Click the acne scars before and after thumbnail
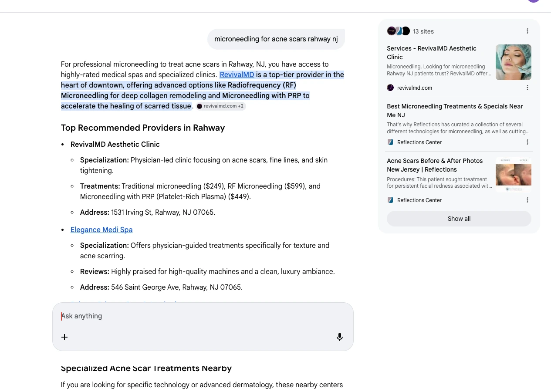 point(514,174)
